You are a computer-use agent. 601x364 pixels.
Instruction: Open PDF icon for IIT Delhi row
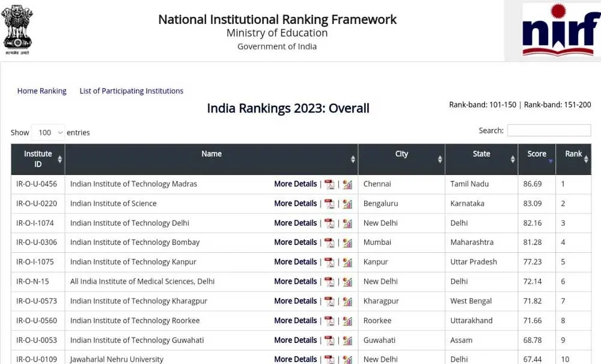[x=329, y=223]
